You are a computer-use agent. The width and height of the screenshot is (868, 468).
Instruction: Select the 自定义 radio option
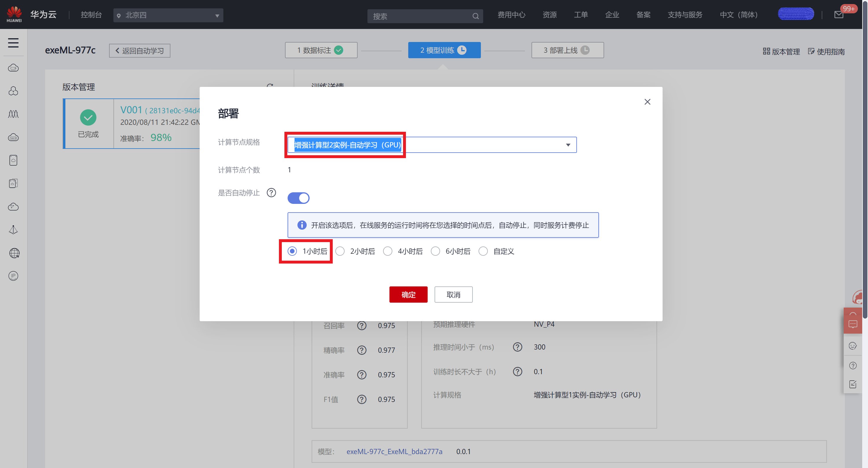coord(483,251)
